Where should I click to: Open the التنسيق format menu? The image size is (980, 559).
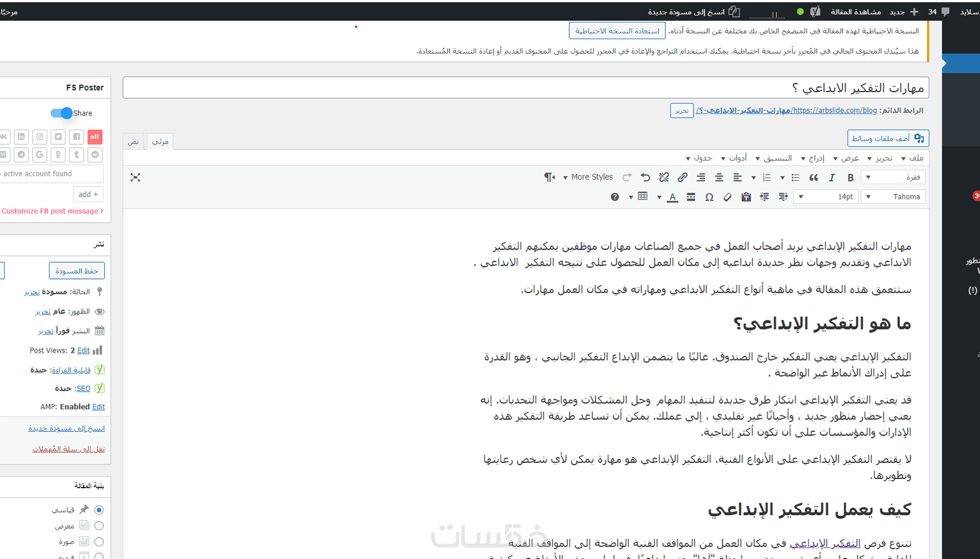774,158
